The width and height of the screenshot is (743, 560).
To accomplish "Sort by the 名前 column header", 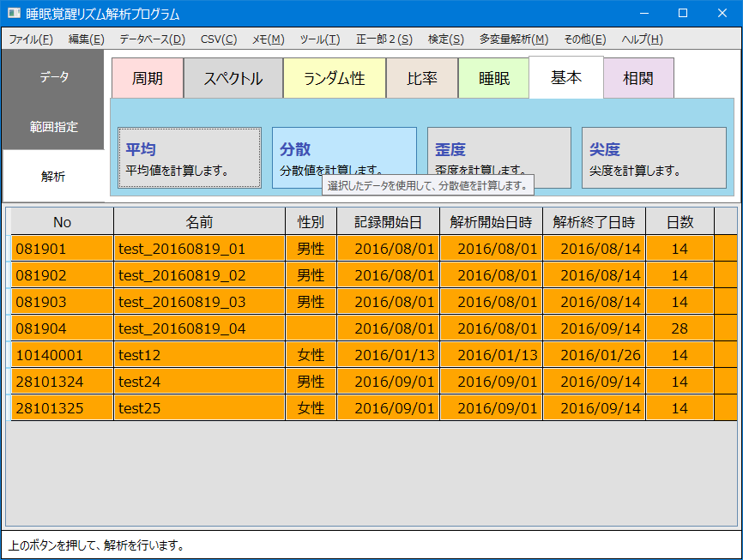I will 200,222.
